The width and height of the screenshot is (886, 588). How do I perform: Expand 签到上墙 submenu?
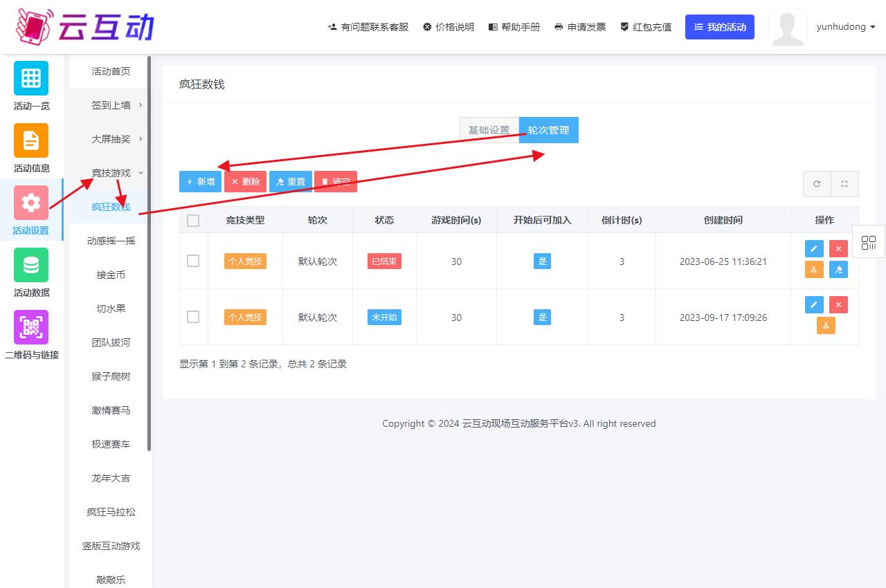pyautogui.click(x=111, y=105)
